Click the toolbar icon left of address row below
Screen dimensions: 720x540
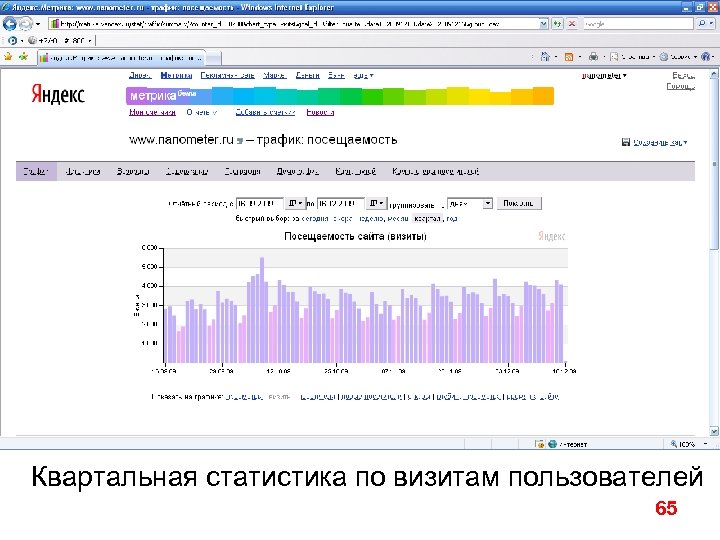point(12,40)
